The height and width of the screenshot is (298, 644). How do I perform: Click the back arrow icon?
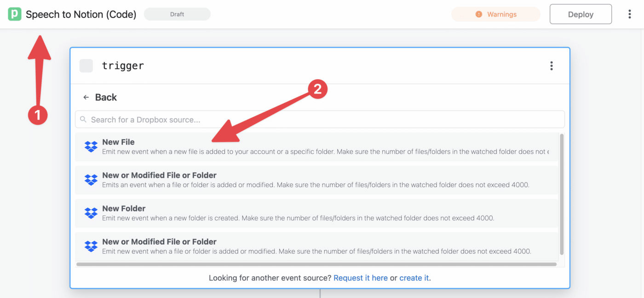point(86,98)
